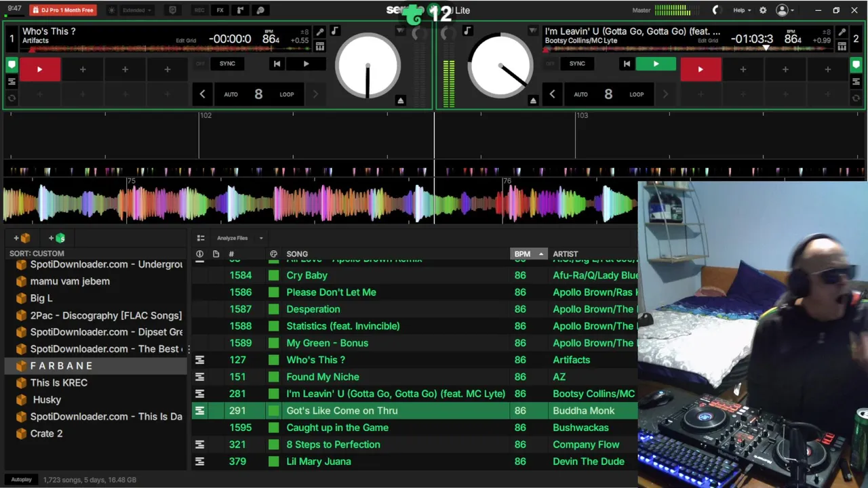The height and width of the screenshot is (488, 868).
Task: Open the Practice mode headphone icon
Action: point(260,10)
